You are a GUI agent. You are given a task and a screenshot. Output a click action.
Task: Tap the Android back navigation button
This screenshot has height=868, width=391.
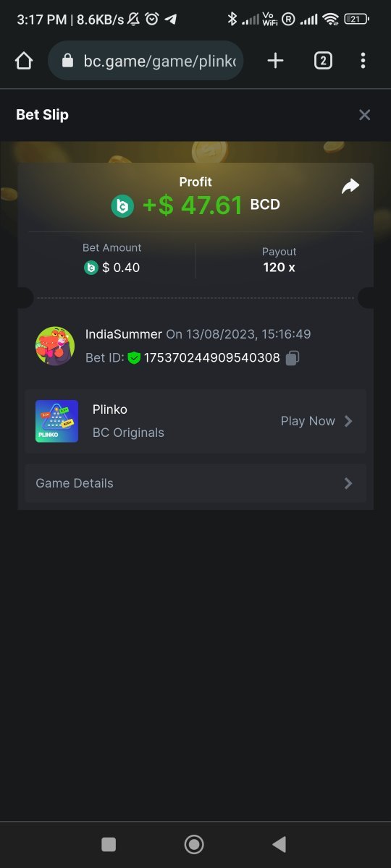point(279,844)
